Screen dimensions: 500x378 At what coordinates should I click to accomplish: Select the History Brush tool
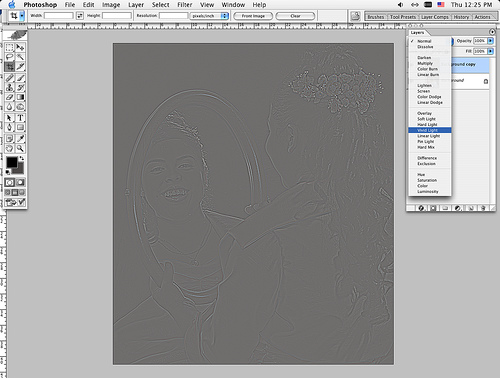click(20, 88)
